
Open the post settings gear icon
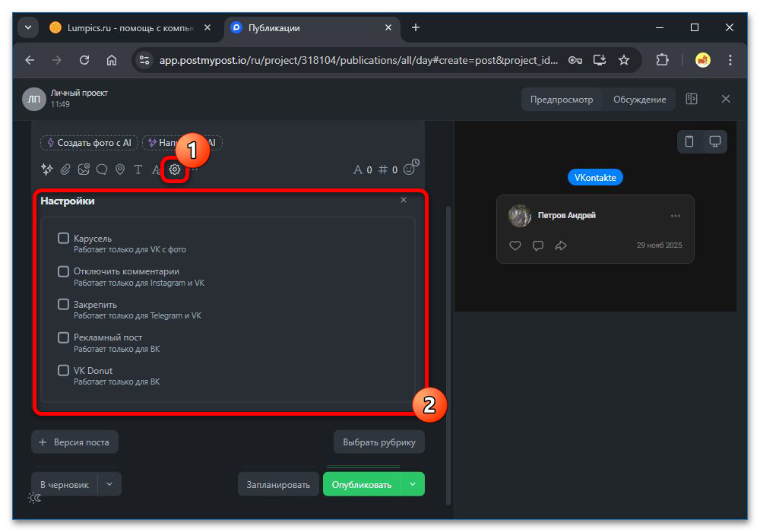(x=175, y=169)
